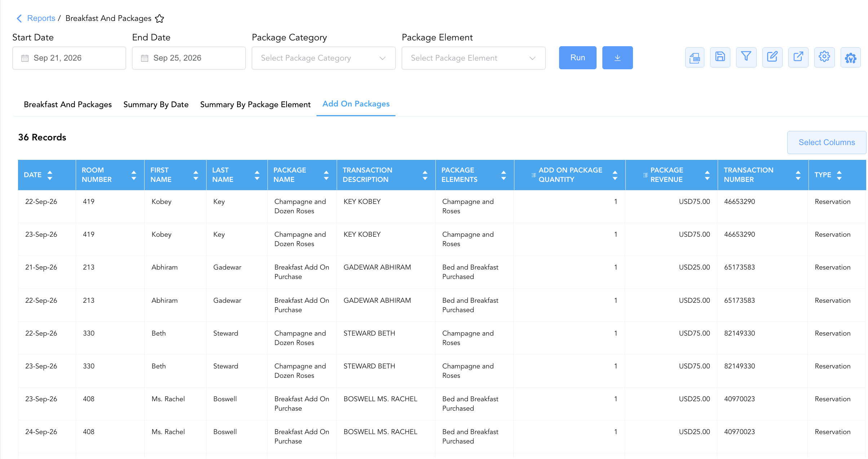Click transaction number 65173583 on 21-Sep-26 row
The image size is (868, 459).
point(739,267)
